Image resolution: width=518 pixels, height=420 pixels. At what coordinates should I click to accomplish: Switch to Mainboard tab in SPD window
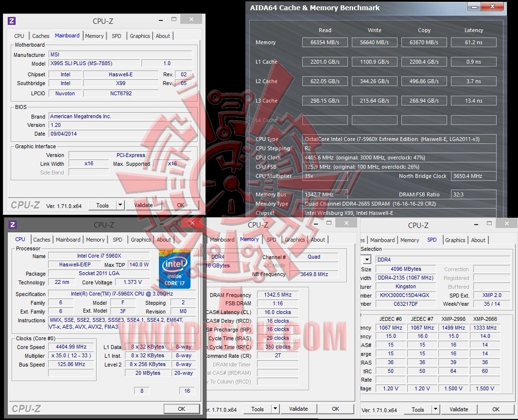point(382,240)
